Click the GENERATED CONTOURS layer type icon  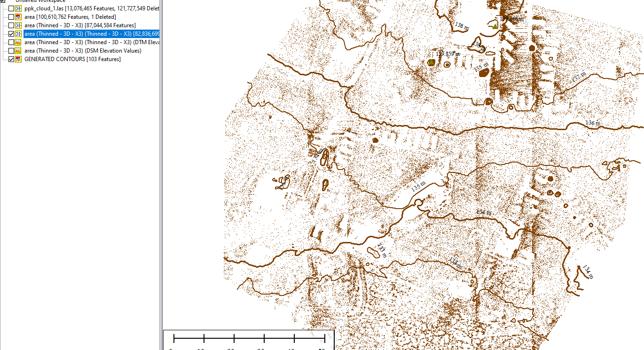(18, 59)
